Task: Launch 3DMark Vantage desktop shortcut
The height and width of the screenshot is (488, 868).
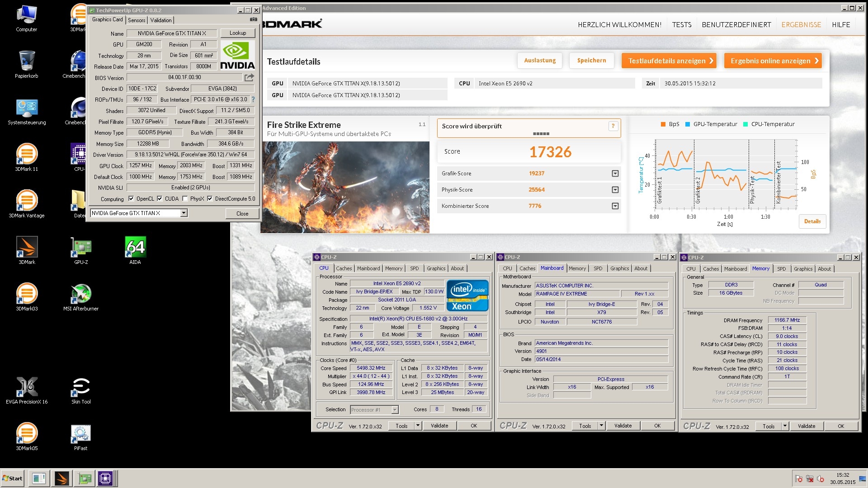Action: pos(27,203)
